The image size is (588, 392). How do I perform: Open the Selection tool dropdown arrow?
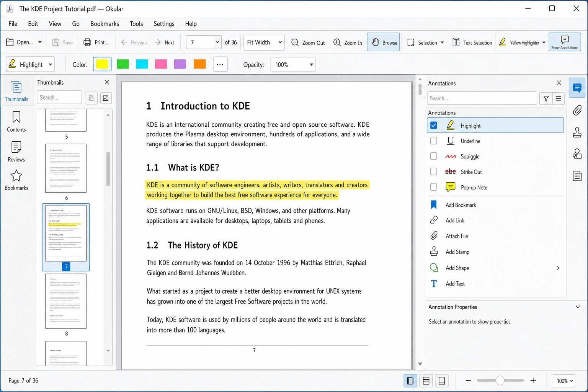442,42
